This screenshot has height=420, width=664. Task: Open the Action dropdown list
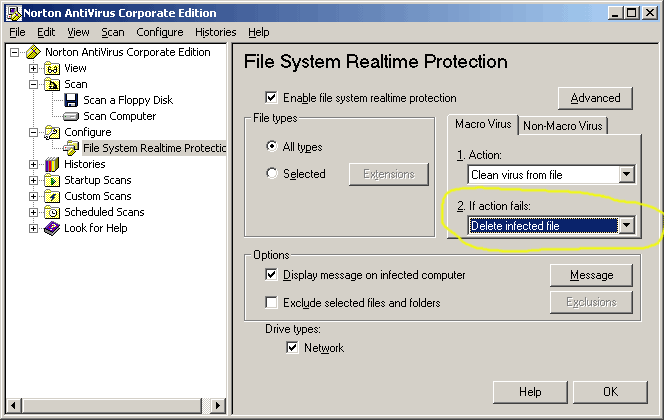pyautogui.click(x=626, y=175)
